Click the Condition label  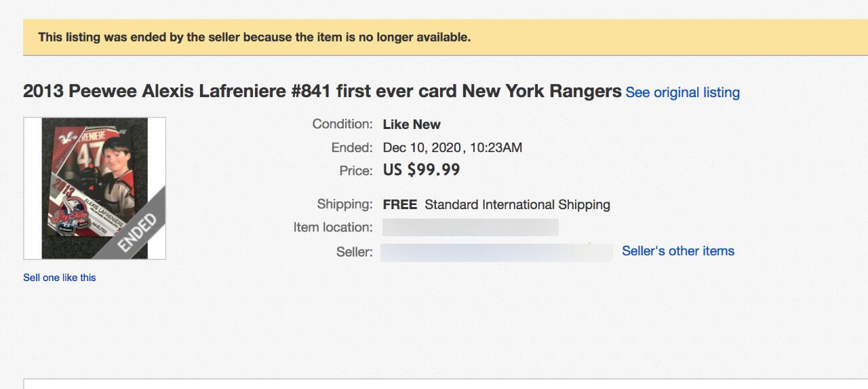(342, 124)
